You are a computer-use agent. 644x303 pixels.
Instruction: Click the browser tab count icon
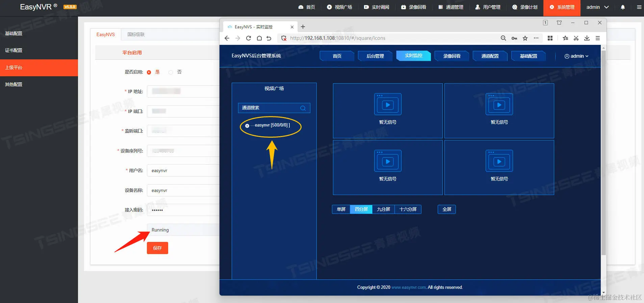[545, 23]
